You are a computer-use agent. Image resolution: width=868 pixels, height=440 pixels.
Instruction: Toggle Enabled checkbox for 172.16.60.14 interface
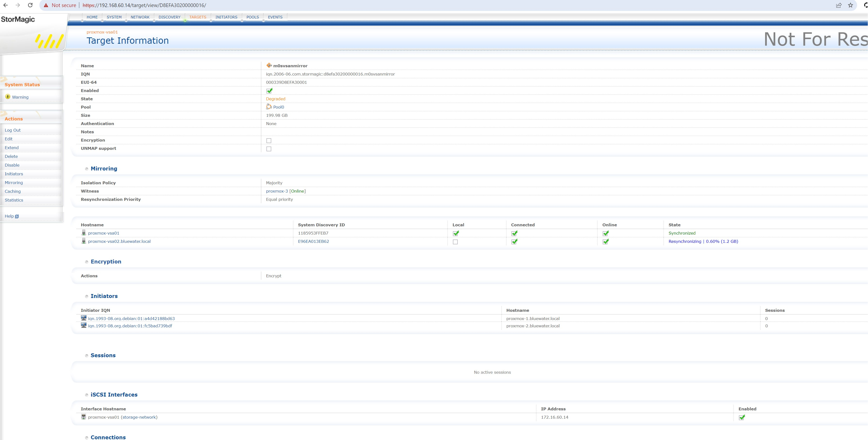(742, 417)
